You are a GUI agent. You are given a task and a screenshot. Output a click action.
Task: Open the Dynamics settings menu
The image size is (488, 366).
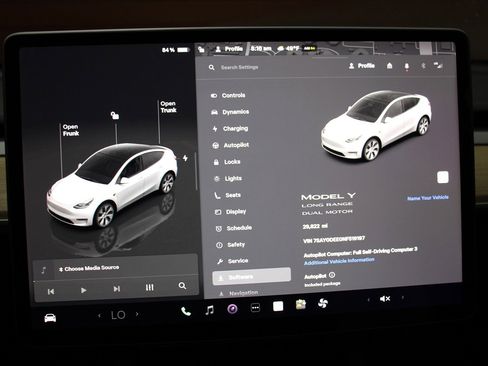click(230, 112)
